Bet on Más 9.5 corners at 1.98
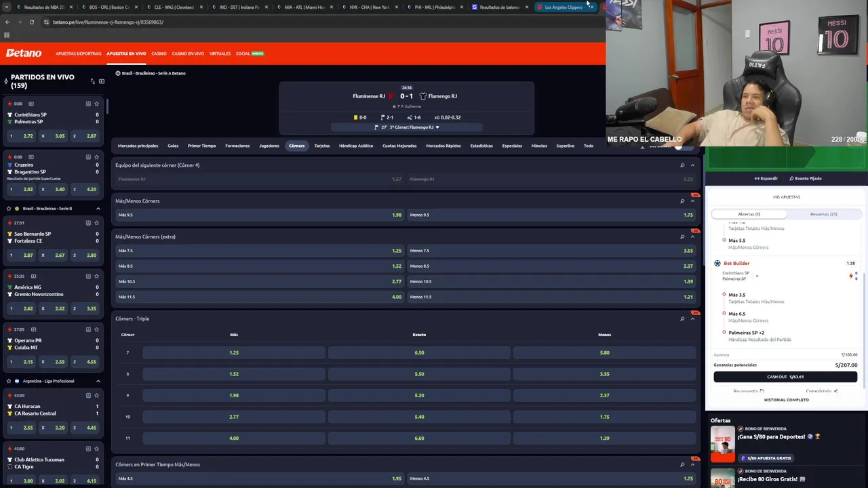868x488 pixels. click(x=259, y=215)
